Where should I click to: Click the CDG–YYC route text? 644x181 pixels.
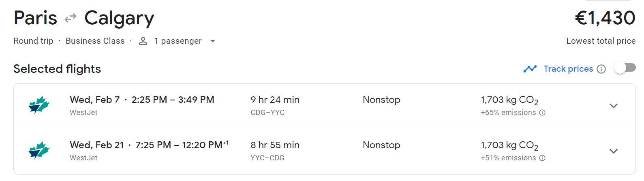[267, 113]
